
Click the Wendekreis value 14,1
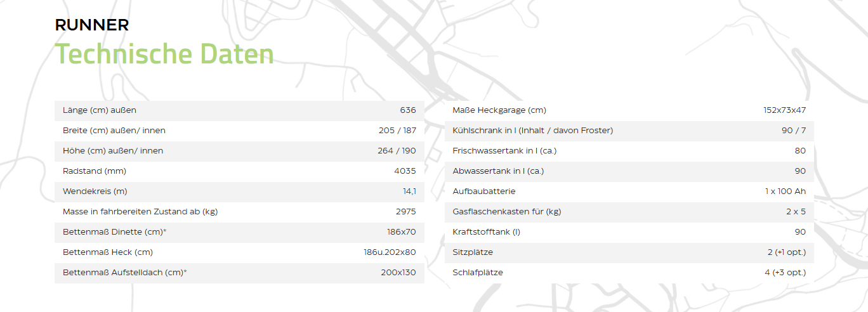tap(409, 192)
